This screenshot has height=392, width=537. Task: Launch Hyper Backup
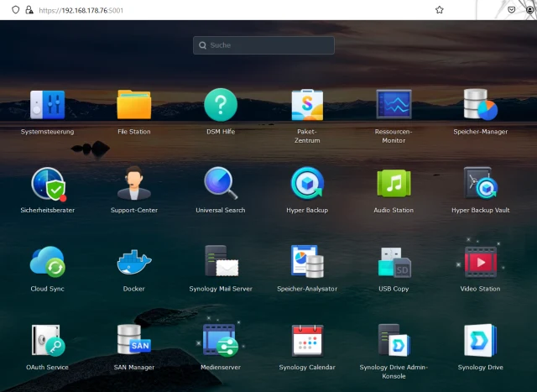coord(307,184)
